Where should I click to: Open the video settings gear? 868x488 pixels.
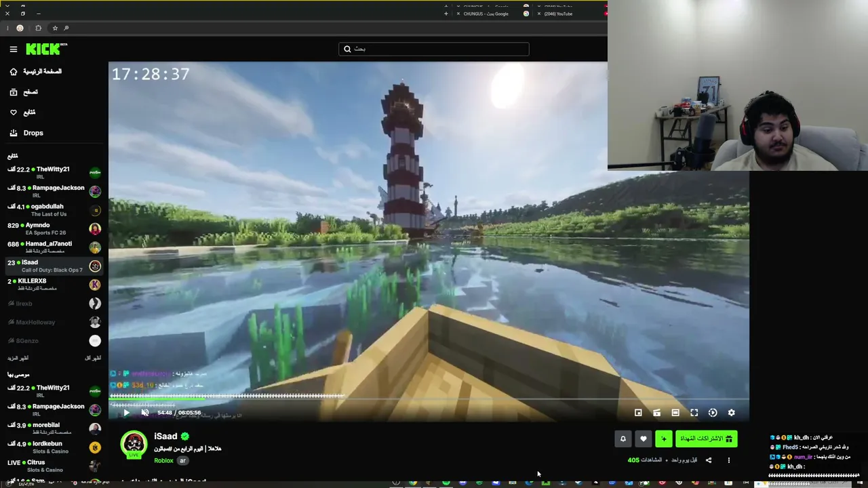tap(731, 412)
